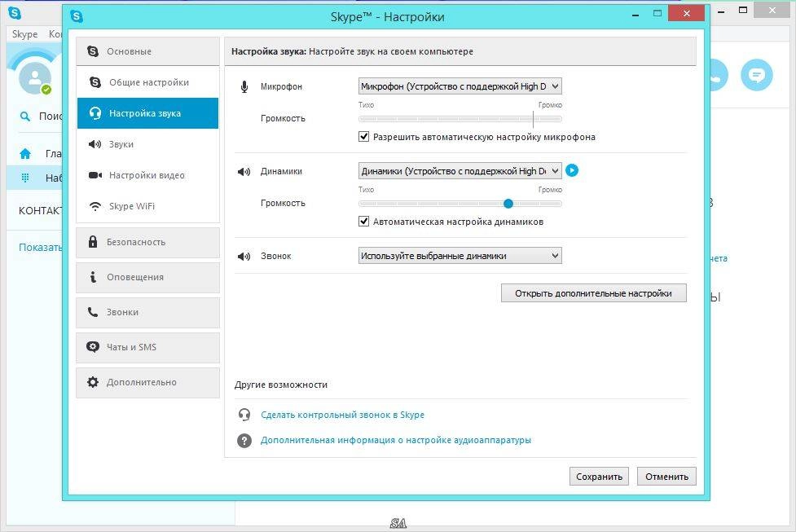Open the Основные settings section
Screen dimensions: 796x532
(147, 51)
